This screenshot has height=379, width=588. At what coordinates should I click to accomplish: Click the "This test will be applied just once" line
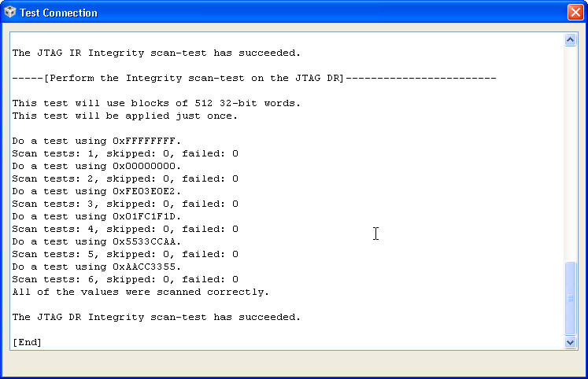click(x=124, y=116)
